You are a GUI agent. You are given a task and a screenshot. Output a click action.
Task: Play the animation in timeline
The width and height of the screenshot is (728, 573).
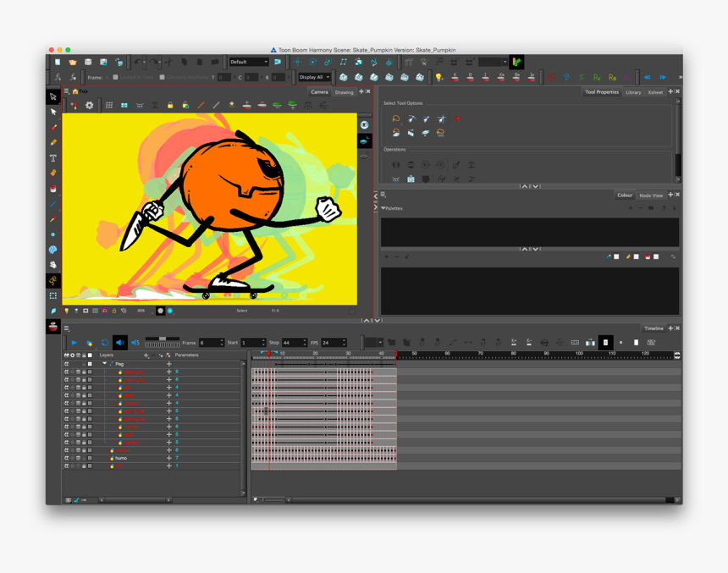(x=74, y=343)
